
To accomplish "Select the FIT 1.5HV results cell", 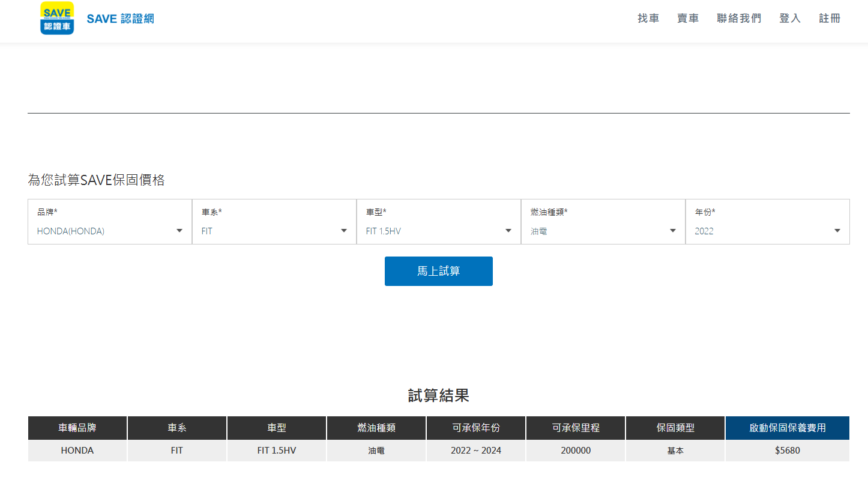I will click(x=277, y=451).
